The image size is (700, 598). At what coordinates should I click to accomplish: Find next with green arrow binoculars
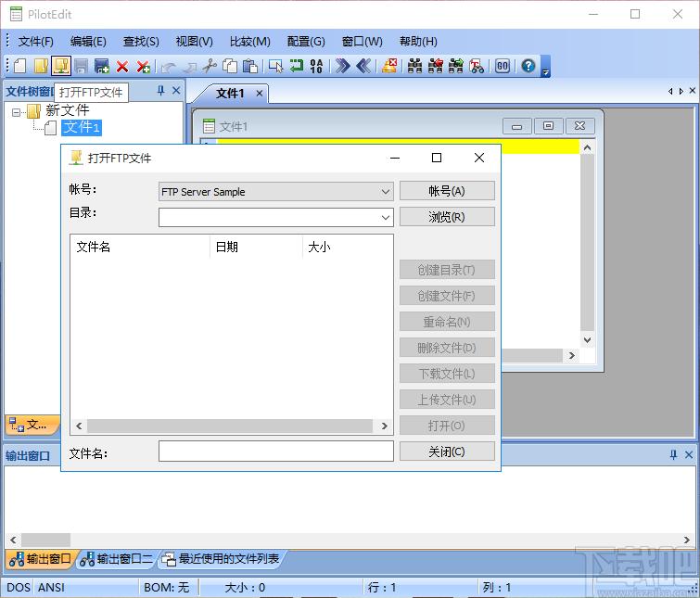point(456,66)
